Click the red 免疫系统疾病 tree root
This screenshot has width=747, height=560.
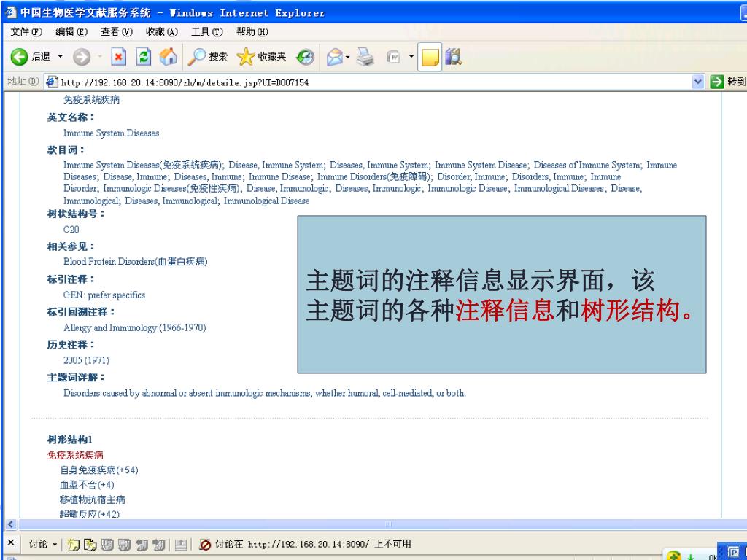coord(75,455)
